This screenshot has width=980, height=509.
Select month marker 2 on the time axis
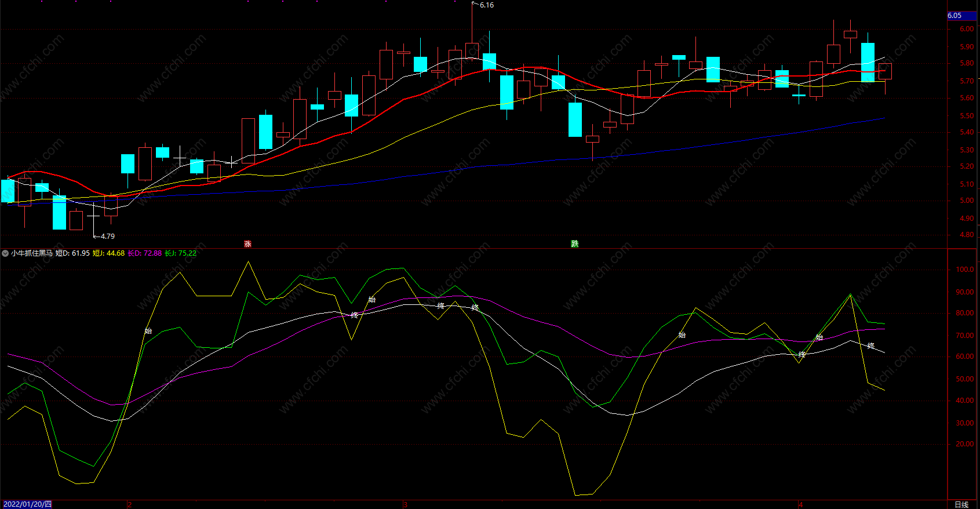pyautogui.click(x=130, y=504)
